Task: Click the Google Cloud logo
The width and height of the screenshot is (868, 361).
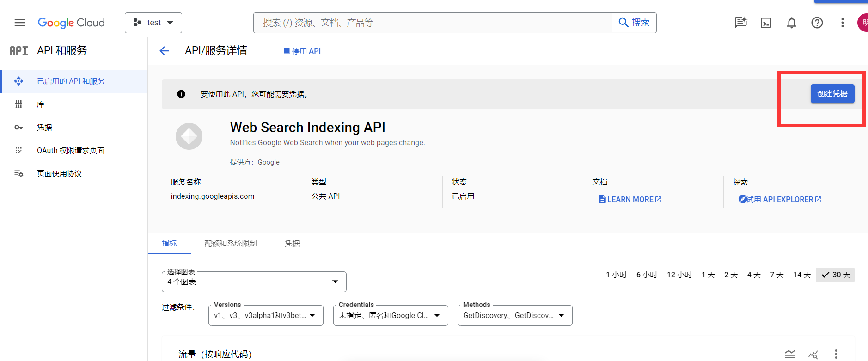Action: click(71, 23)
